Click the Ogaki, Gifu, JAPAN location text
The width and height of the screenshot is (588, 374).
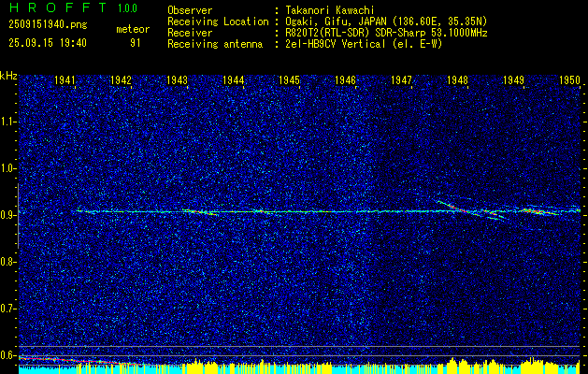(386, 22)
